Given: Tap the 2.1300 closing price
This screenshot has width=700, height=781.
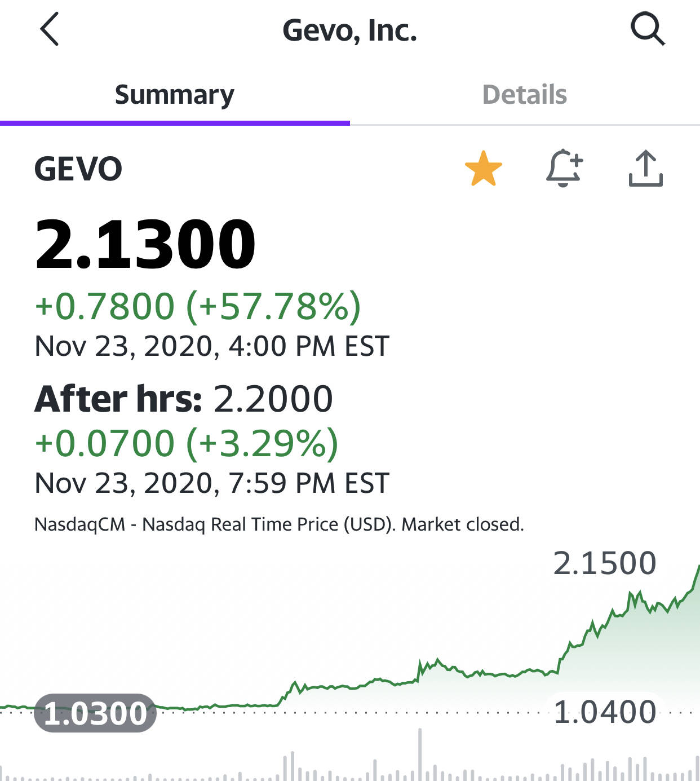Looking at the screenshot, I should pos(145,245).
